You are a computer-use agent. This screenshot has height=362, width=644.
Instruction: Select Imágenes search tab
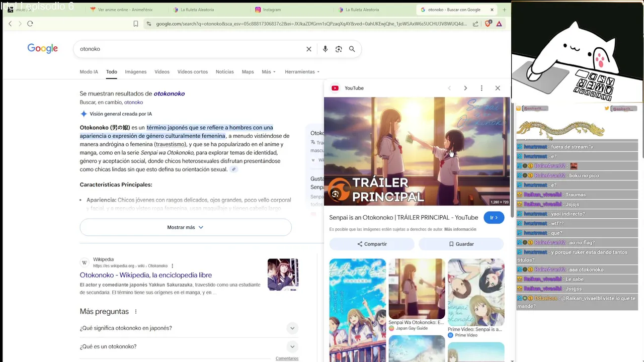(136, 72)
